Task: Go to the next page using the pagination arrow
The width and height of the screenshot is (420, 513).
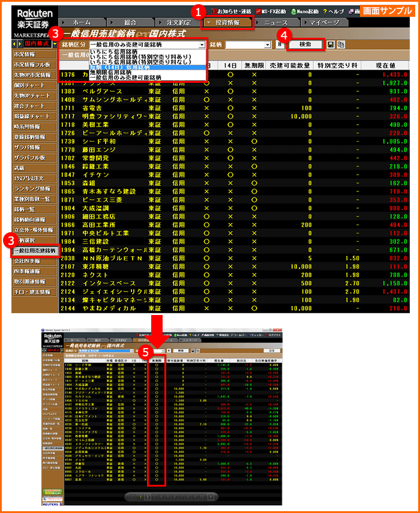Action: (211, 497)
